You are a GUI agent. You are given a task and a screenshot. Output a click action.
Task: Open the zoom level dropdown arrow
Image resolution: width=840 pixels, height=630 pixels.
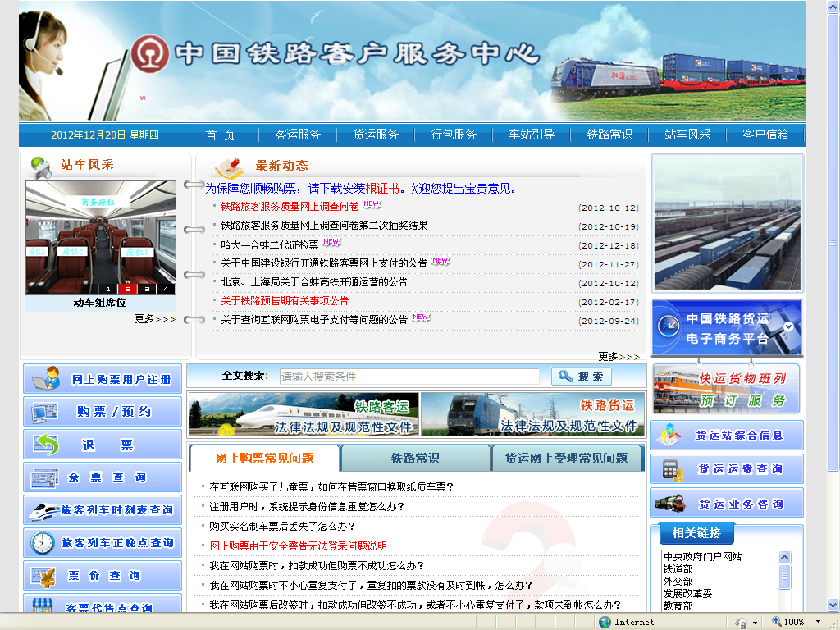(x=818, y=622)
